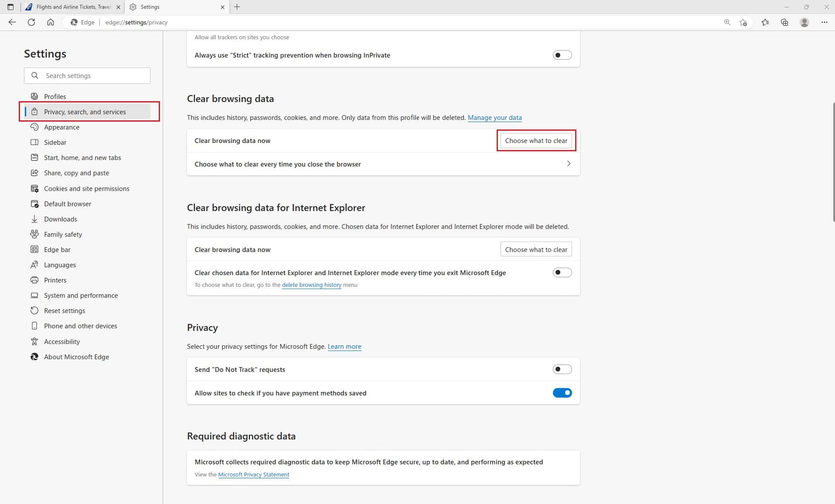Click the About Microsoft Edge logo icon
The width and height of the screenshot is (835, 504).
34,357
